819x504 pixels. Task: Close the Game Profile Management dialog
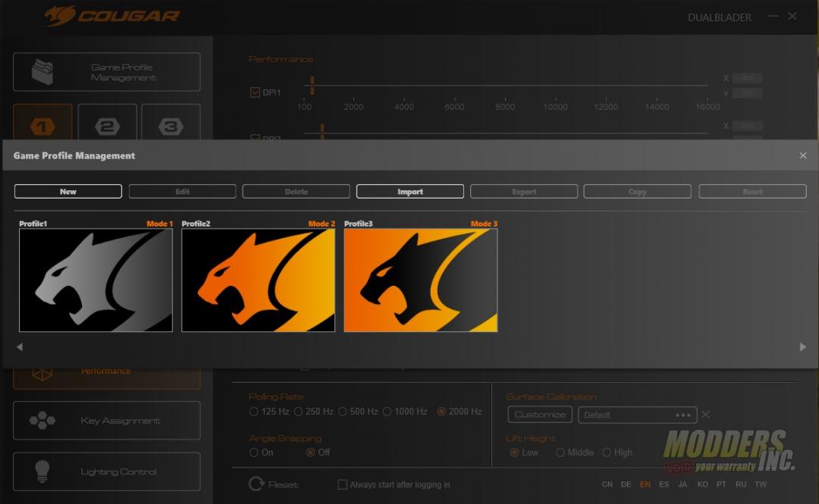803,155
